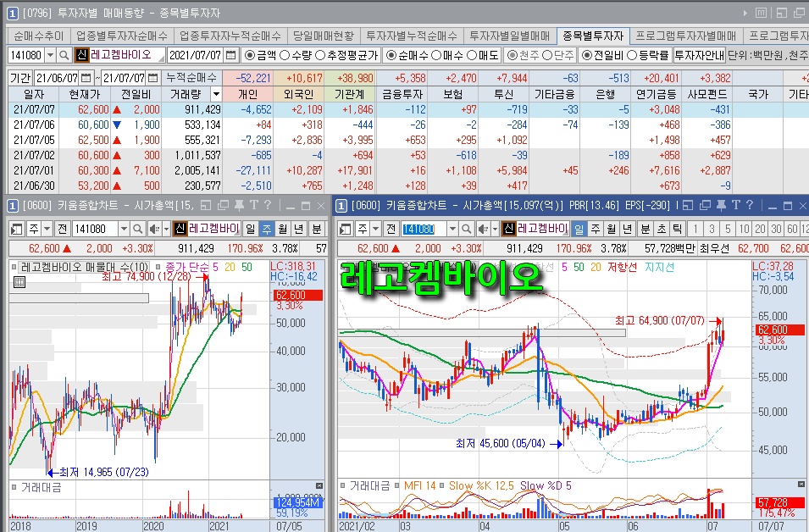The width and height of the screenshot is (809, 532).
Task: Click the small arrow icon in top titlebar
Action: point(745,14)
